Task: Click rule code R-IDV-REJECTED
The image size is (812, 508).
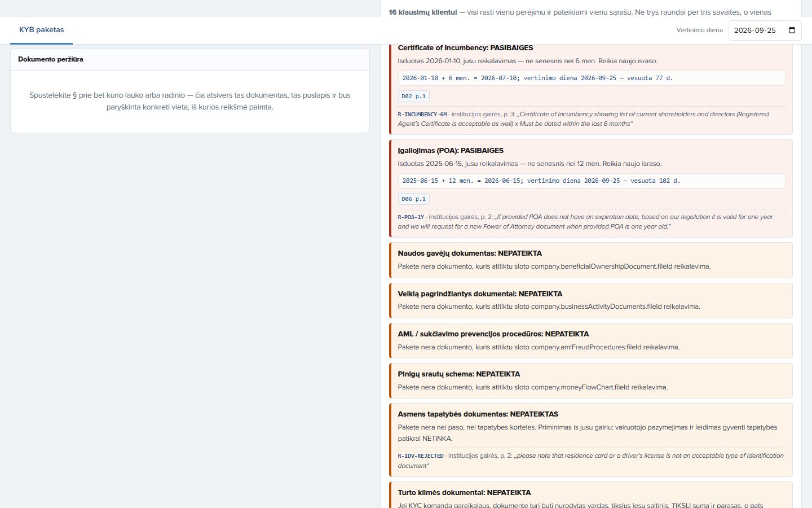Action: click(x=421, y=456)
